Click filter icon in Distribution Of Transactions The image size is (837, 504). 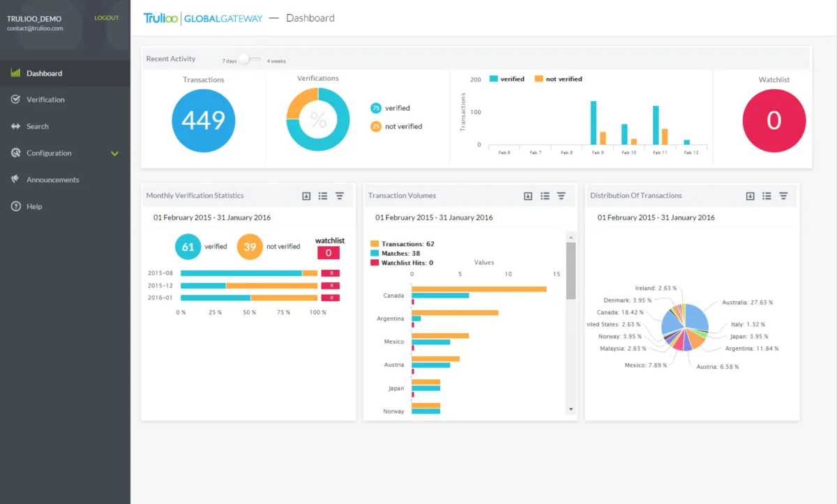(x=783, y=196)
